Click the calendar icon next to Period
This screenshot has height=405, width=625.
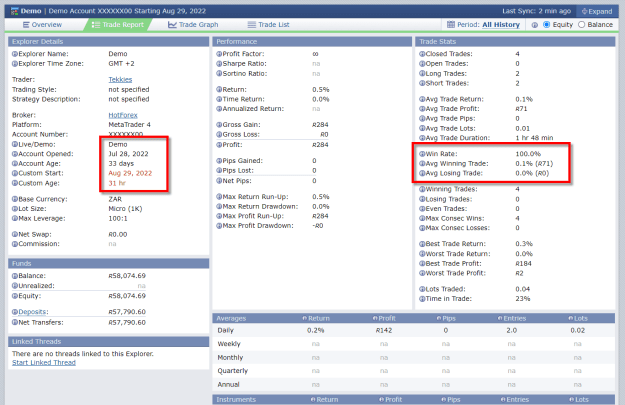click(450, 25)
